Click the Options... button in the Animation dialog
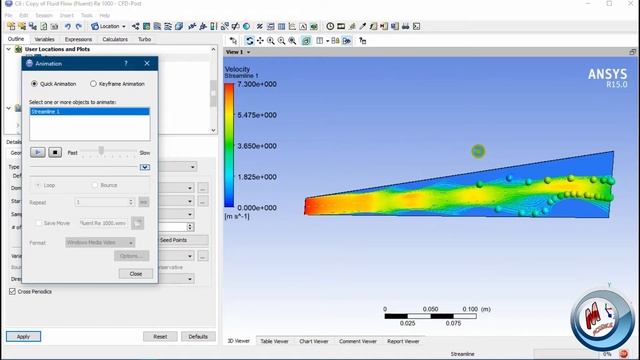The width and height of the screenshot is (640, 360). click(x=131, y=256)
